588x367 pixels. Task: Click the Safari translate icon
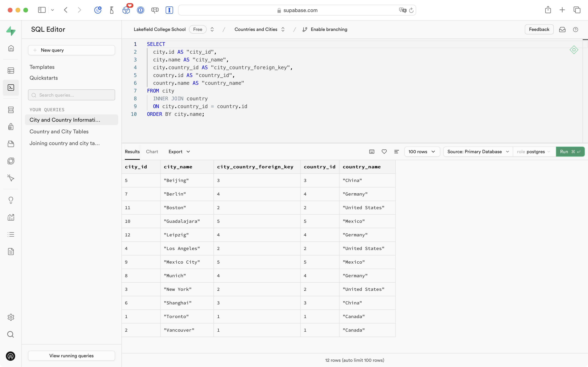[402, 10]
